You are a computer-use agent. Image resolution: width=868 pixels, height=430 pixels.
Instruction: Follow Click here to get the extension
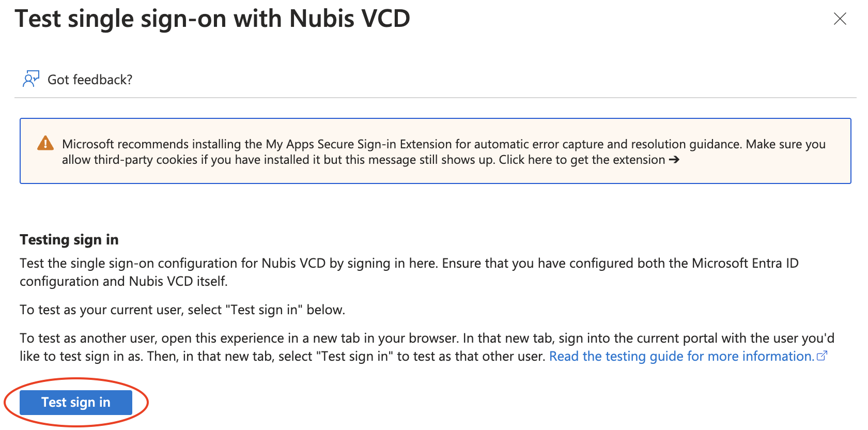pos(582,160)
